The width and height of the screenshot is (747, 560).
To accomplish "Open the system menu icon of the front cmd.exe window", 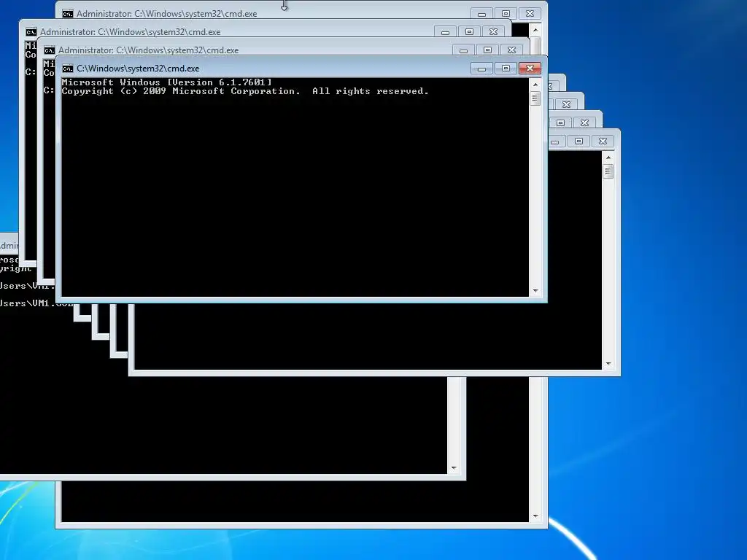I will pyautogui.click(x=68, y=69).
